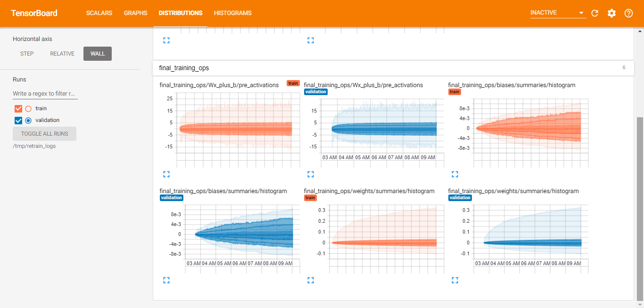The height and width of the screenshot is (308, 644).
Task: Set horizontal axis to STEP
Action: [x=27, y=54]
